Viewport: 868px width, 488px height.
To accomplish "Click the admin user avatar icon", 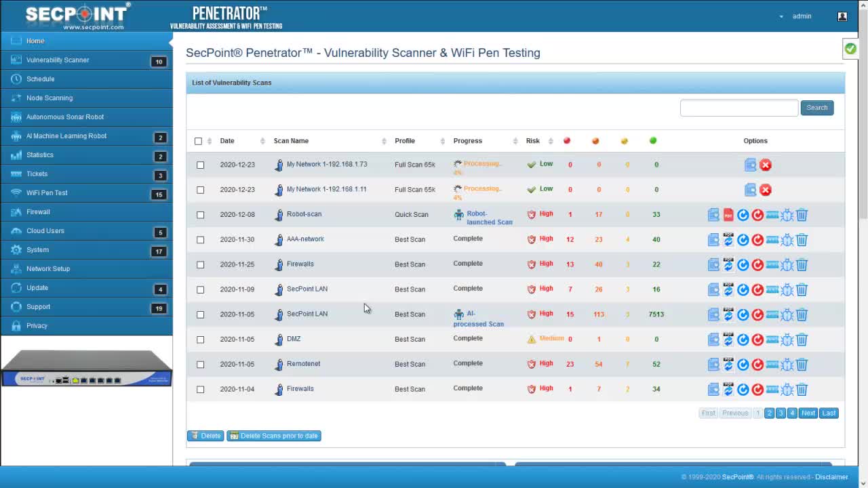I will (842, 16).
